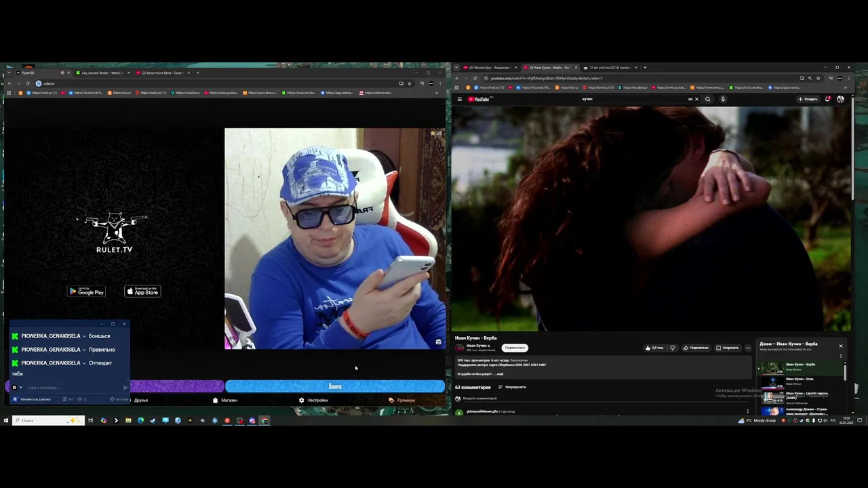Open the on-screen keyboard icon in YouTube search
Viewport: 868px width, 488px height.
[x=690, y=99]
